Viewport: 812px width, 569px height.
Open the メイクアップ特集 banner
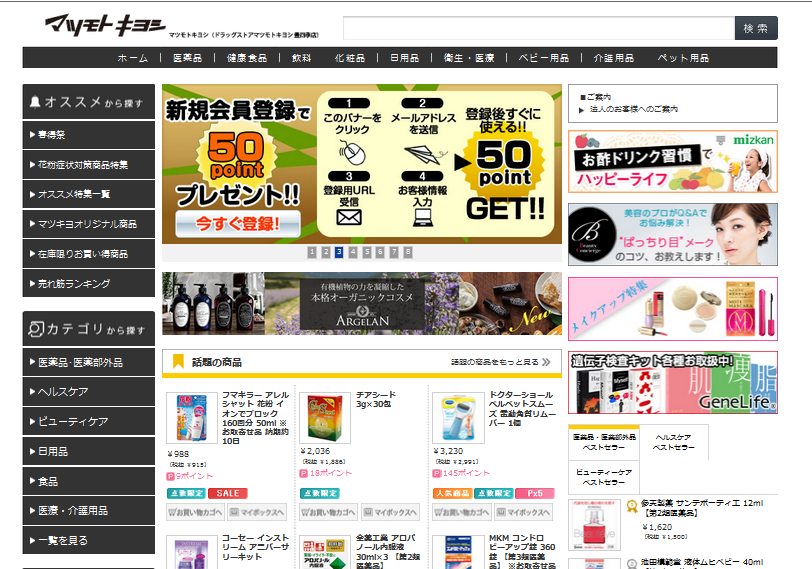[673, 309]
